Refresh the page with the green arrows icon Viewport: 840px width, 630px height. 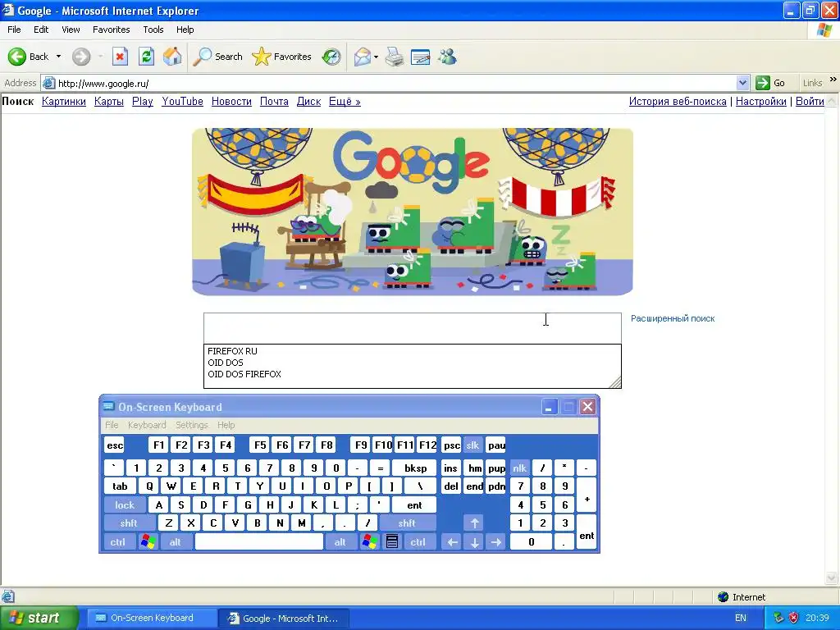pos(146,57)
